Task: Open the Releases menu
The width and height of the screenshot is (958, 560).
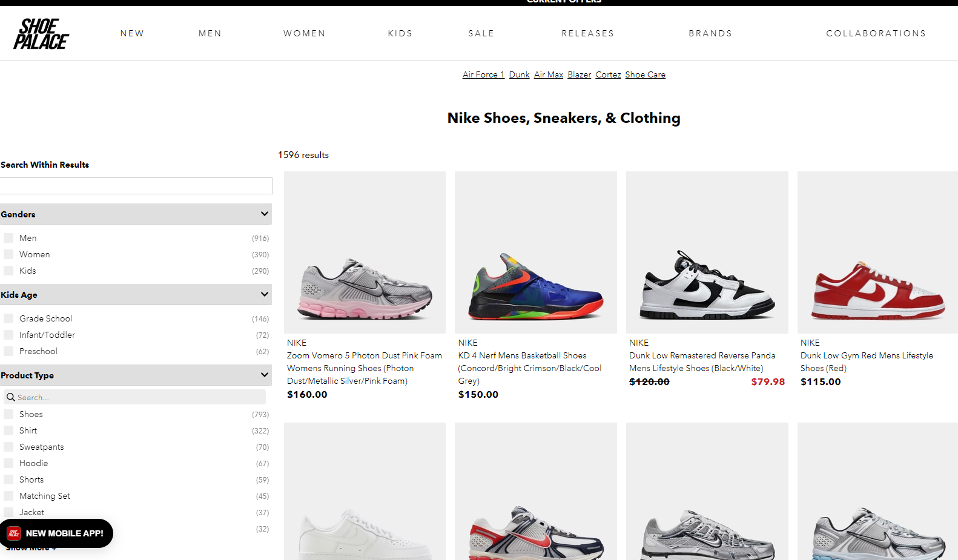Action: coord(587,33)
